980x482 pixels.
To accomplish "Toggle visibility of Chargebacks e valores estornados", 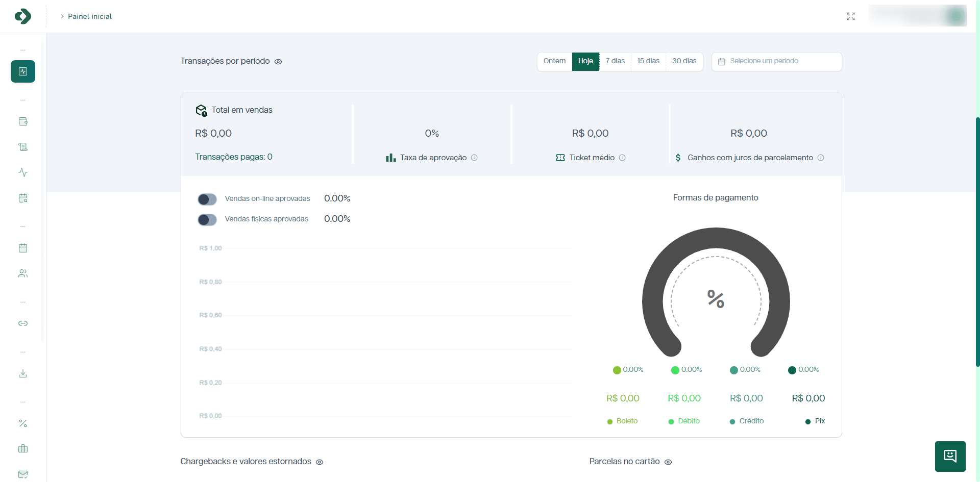I will [320, 462].
